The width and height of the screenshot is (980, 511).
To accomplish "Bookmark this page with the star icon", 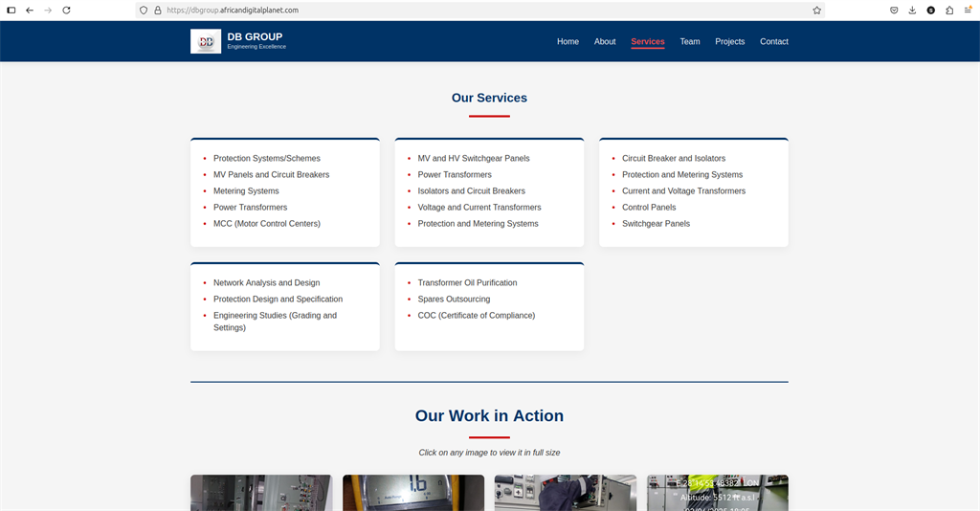I will click(x=816, y=10).
